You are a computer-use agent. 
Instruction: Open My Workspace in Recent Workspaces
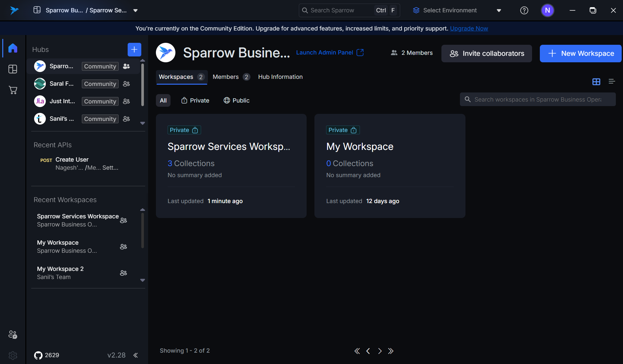tap(83, 247)
